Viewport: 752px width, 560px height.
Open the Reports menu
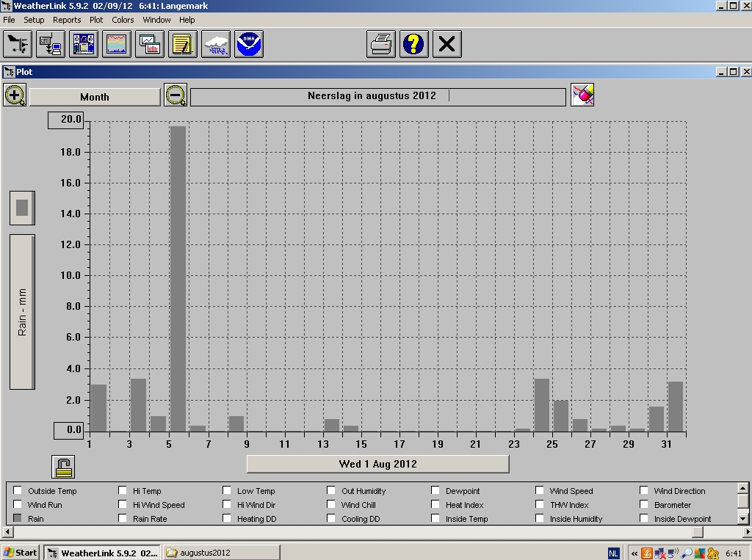click(x=67, y=20)
